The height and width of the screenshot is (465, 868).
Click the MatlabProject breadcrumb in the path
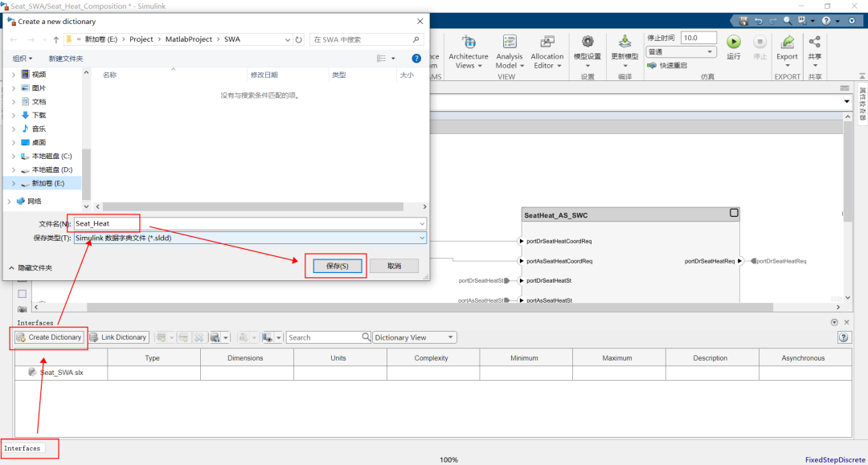click(189, 39)
